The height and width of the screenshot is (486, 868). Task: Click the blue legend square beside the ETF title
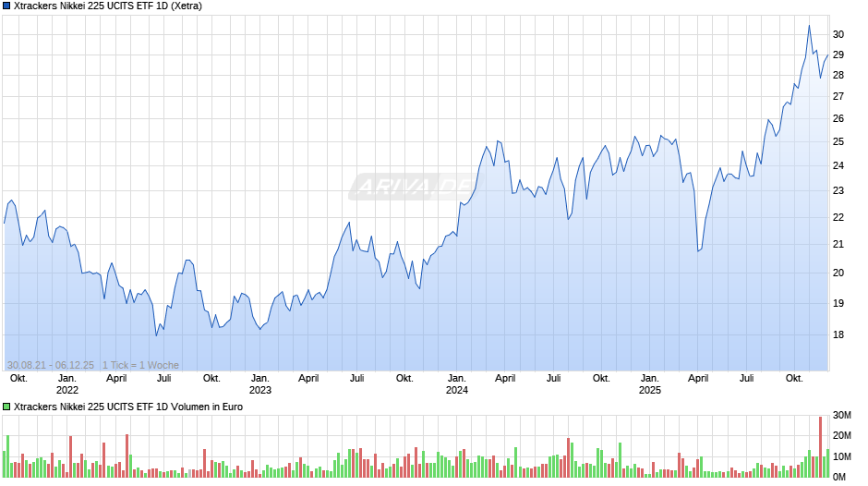coord(6,6)
